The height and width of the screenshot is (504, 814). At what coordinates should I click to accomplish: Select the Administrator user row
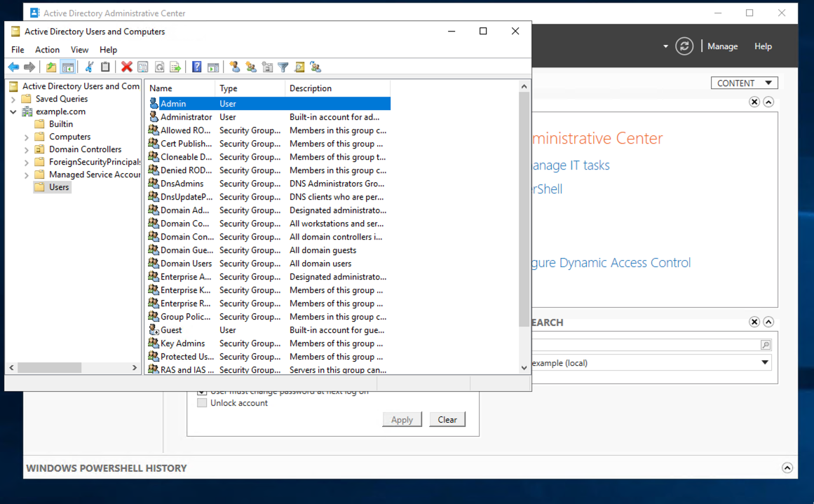coord(268,117)
